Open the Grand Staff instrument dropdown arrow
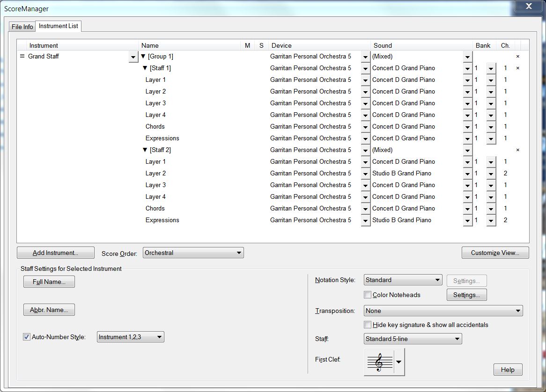This screenshot has height=392, width=546. [133, 57]
